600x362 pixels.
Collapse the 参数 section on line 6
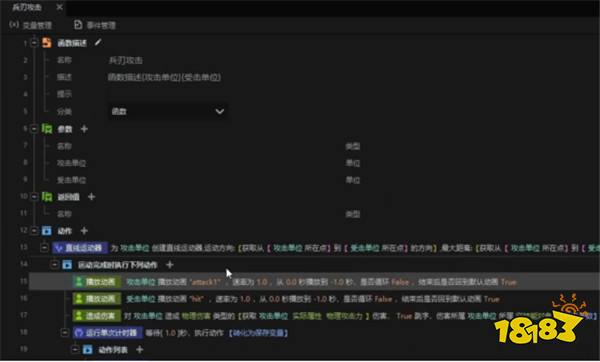[x=34, y=129]
